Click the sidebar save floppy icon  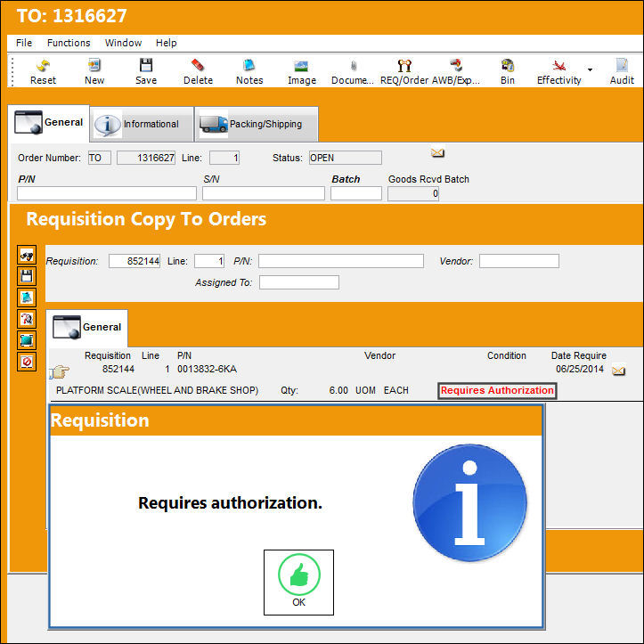(x=27, y=276)
